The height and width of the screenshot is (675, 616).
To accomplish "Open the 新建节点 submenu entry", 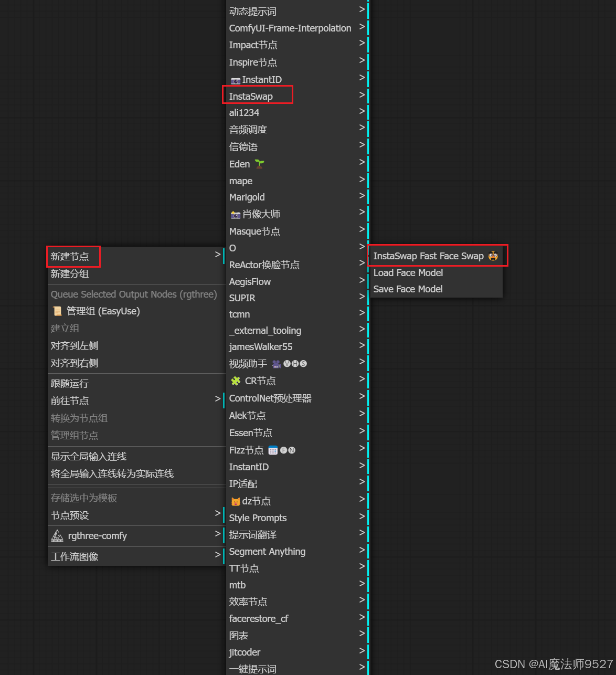I will coord(136,256).
